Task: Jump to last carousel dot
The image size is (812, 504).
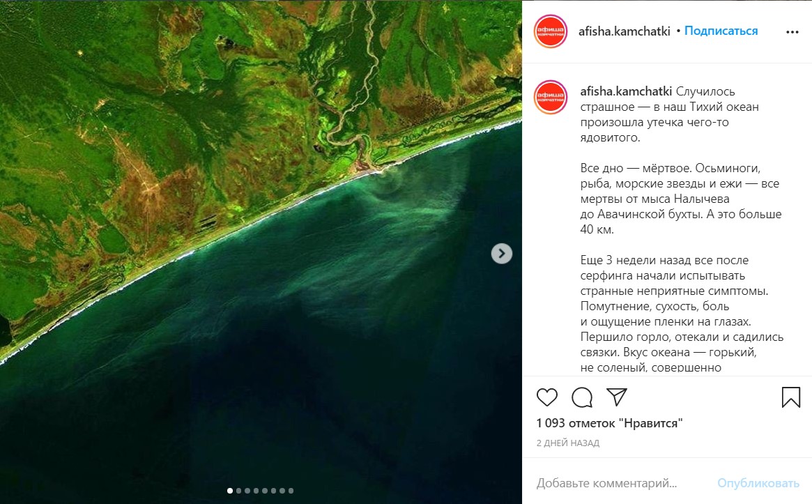Action: [291, 491]
